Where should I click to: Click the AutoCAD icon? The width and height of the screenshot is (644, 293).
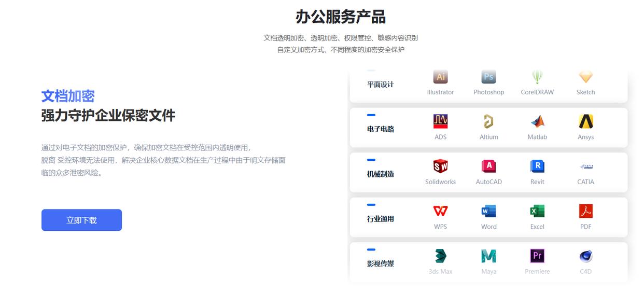(488, 166)
